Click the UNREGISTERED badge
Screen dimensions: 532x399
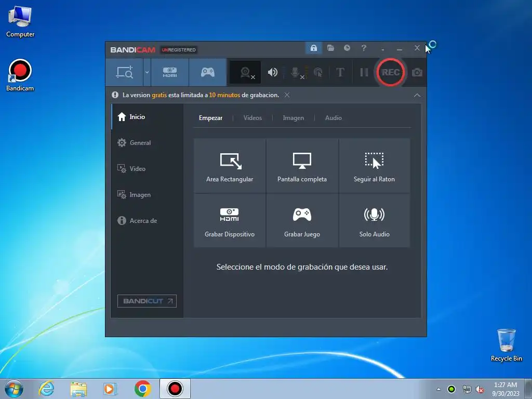179,50
